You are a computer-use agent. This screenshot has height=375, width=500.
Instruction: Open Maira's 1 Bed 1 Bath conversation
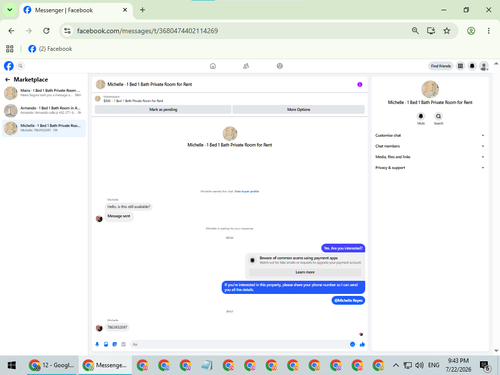coord(44,93)
